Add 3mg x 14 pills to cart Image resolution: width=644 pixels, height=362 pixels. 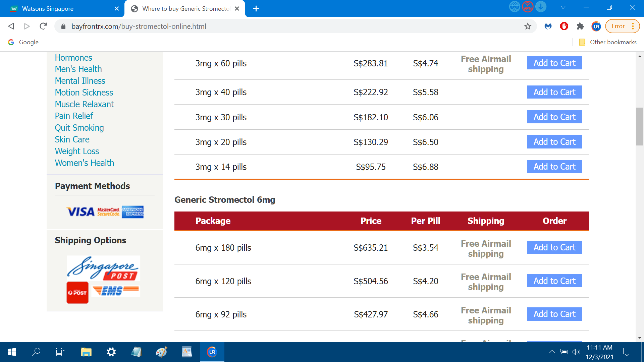coord(554,167)
